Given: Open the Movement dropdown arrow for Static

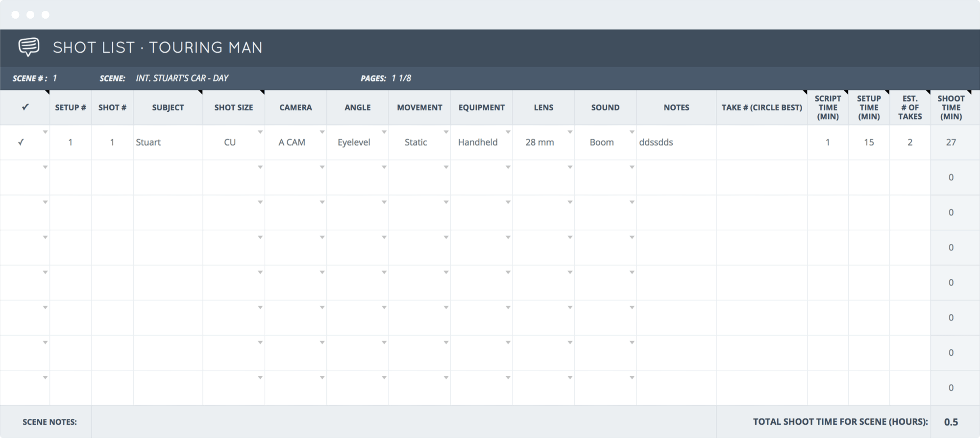Looking at the screenshot, I should coord(446,132).
